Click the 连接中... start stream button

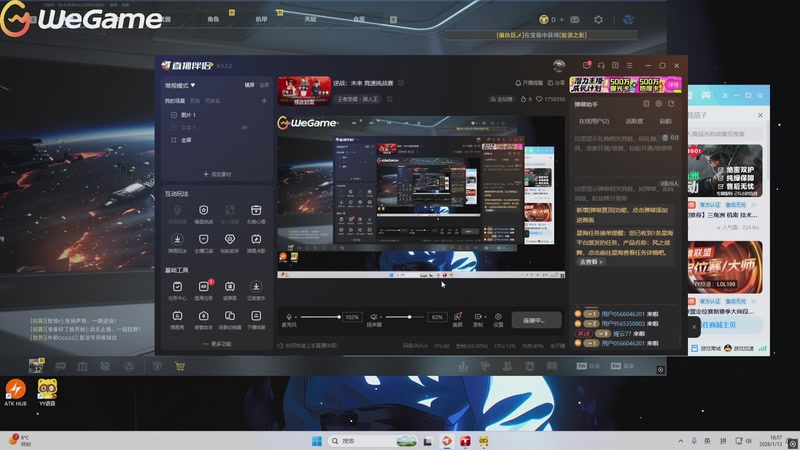pos(537,320)
